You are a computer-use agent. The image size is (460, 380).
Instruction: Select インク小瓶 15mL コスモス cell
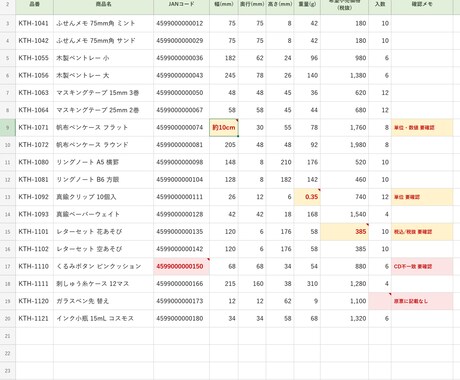(103, 318)
